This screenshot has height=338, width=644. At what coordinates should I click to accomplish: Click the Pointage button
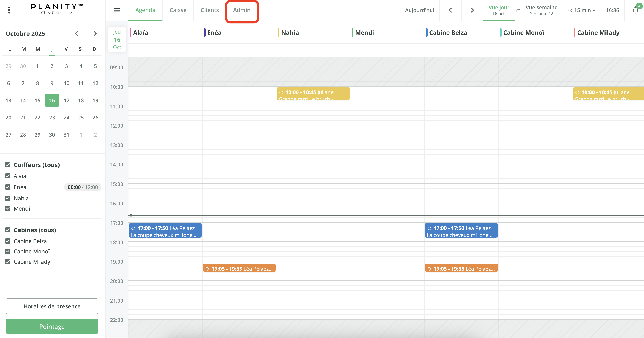point(52,326)
